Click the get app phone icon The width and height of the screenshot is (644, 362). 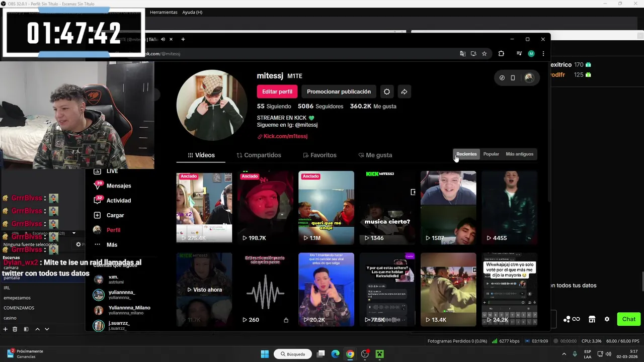tap(513, 78)
